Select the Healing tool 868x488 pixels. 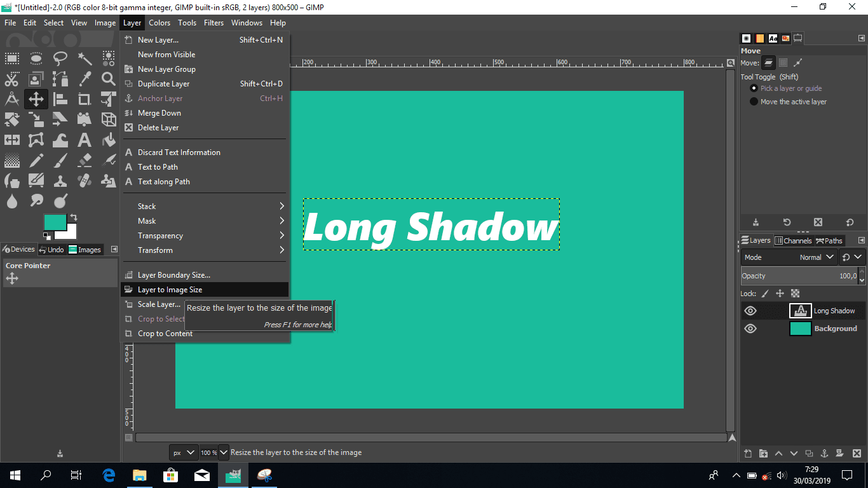84,180
